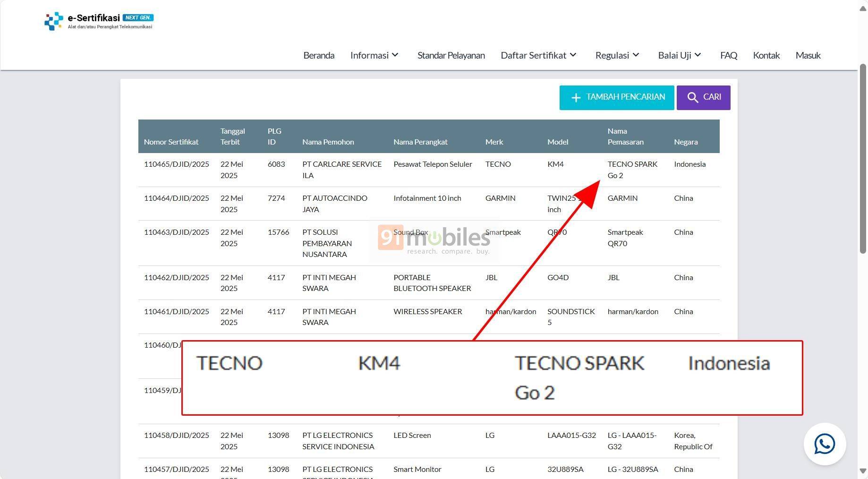Click the PLG ID column header
Image resolution: width=868 pixels, height=479 pixels.
pyautogui.click(x=274, y=136)
